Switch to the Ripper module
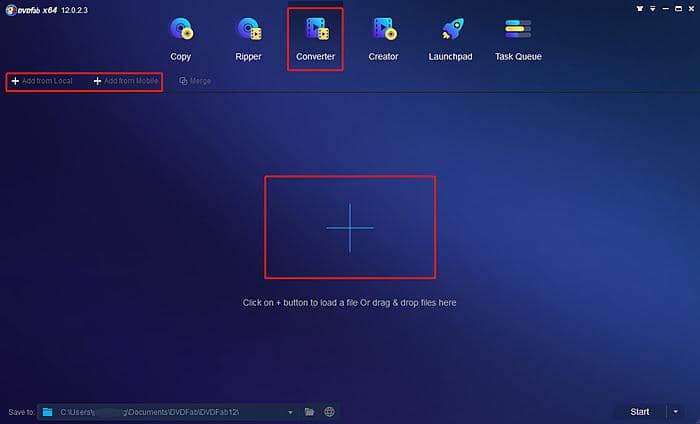The image size is (700, 424). coord(248,39)
